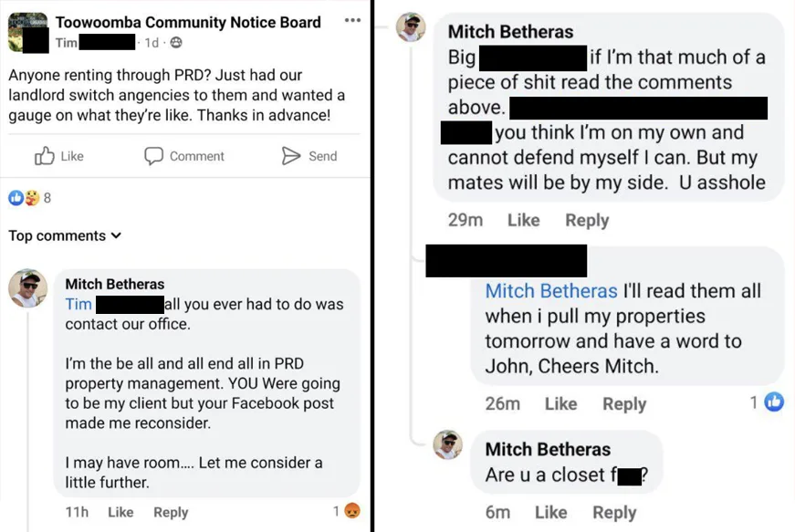Viewport: 795px width, 532px height.
Task: Click the Send arrow icon
Action: point(291,156)
